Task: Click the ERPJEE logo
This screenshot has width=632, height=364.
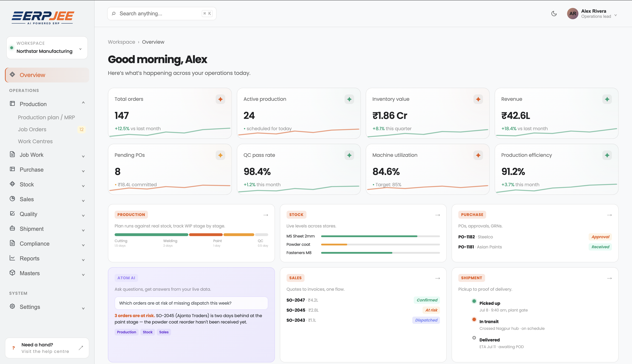Action: pos(42,17)
